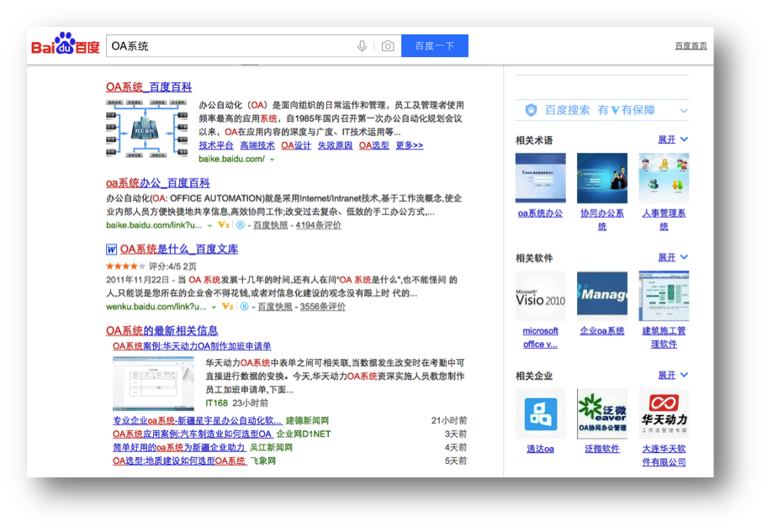The image size is (768, 532).
Task: Expand the 百度搜索 有V有保障 panel chevron
Action: [x=684, y=111]
